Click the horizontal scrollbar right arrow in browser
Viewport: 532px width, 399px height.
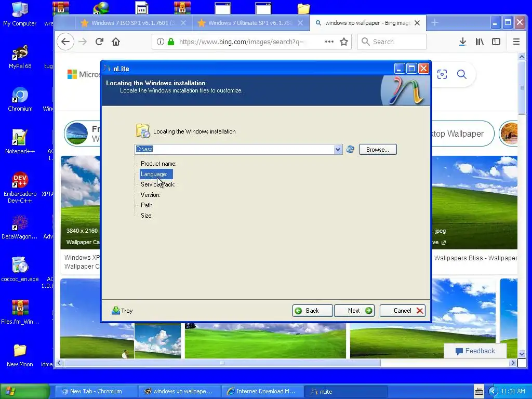513,363
